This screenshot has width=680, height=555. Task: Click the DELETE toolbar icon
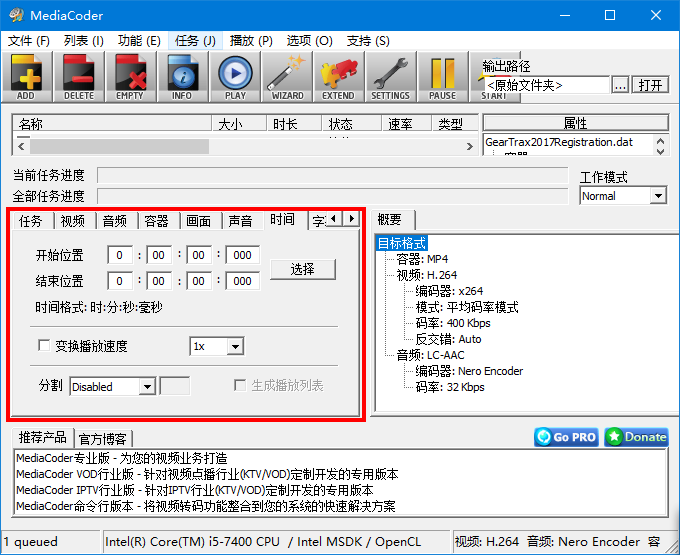78,77
